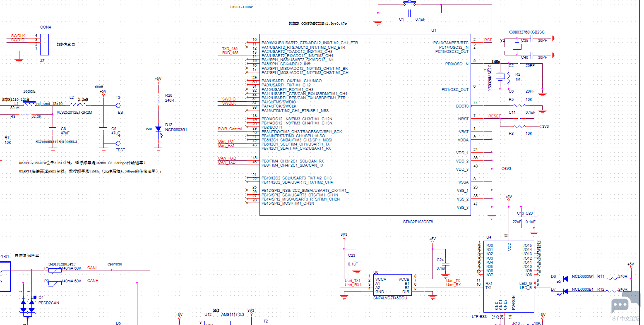
Task: Select the RESET net label near NRST
Action: pos(494,116)
